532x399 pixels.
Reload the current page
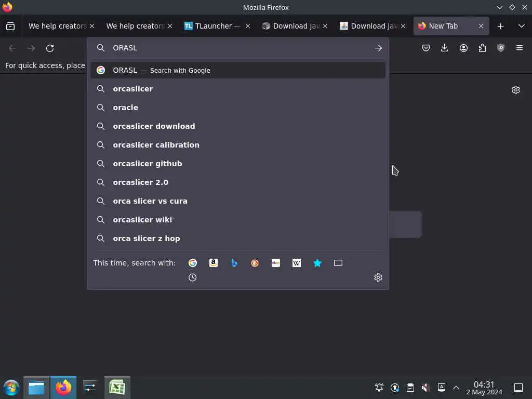coord(50,48)
